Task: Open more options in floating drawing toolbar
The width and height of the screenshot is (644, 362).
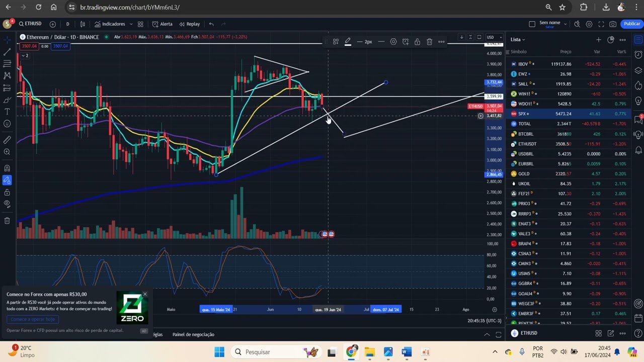Action: click(441, 42)
